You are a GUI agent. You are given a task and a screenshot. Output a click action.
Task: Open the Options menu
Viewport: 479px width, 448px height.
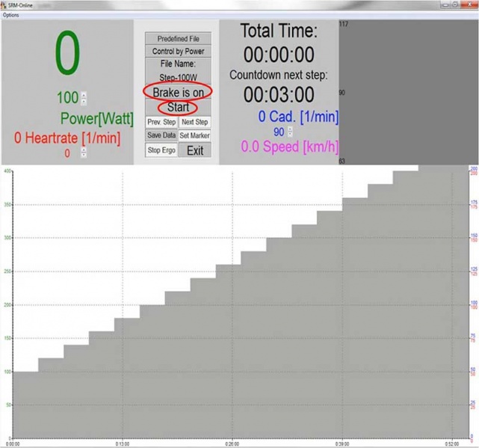point(11,15)
